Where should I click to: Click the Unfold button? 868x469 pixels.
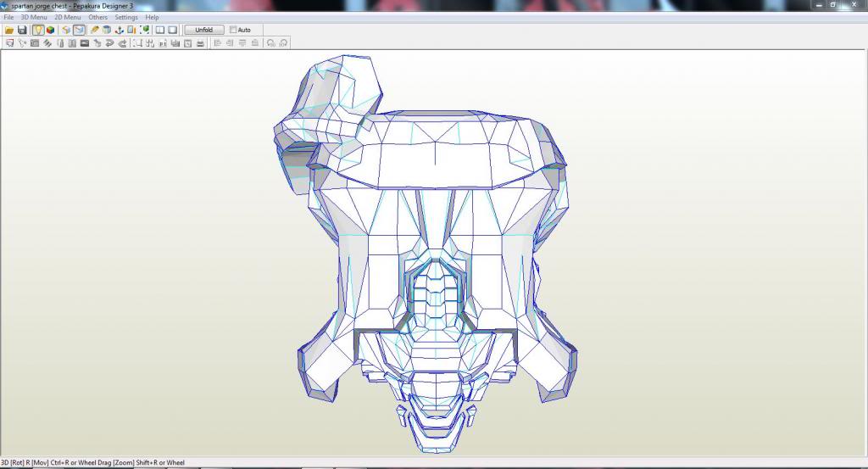[203, 30]
